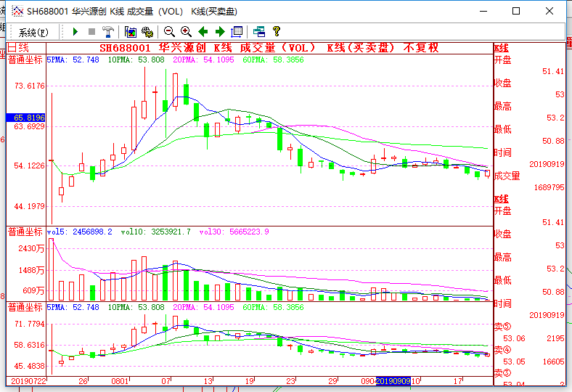
Task: Minimize the SH688001 chart window
Action: click(483, 12)
